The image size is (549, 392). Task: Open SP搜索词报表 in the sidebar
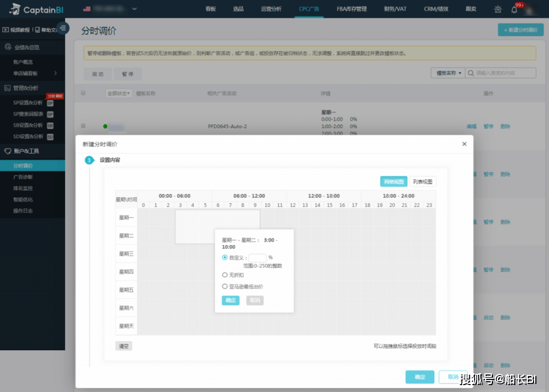[x=29, y=114]
